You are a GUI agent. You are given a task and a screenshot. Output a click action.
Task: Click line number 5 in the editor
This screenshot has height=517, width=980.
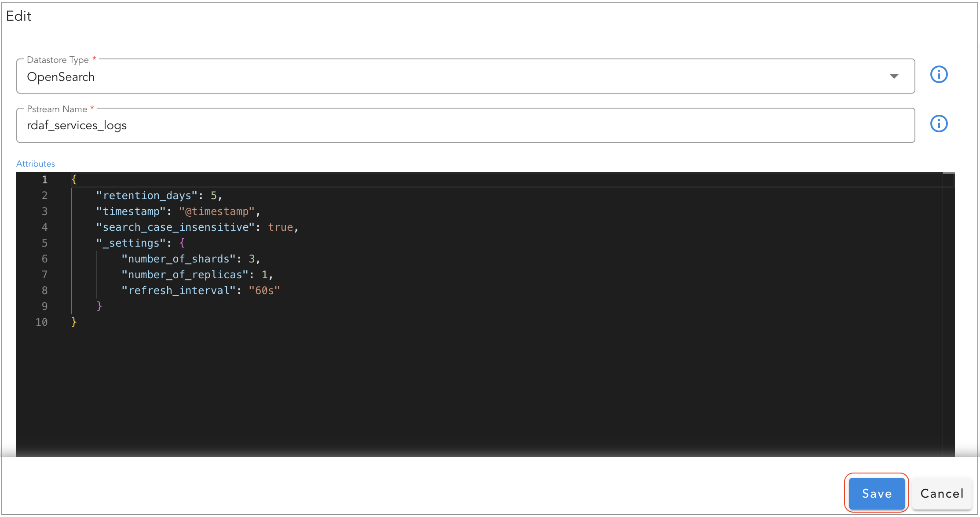point(44,243)
